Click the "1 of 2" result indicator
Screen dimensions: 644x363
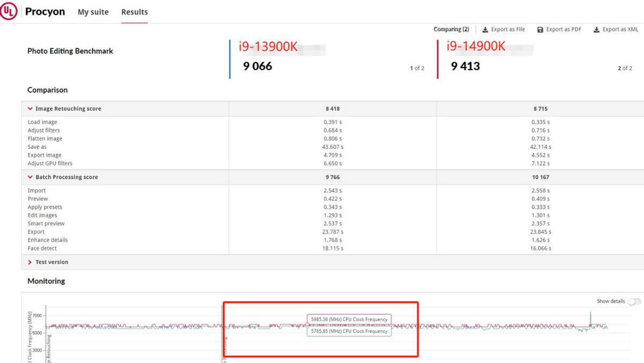tap(417, 68)
